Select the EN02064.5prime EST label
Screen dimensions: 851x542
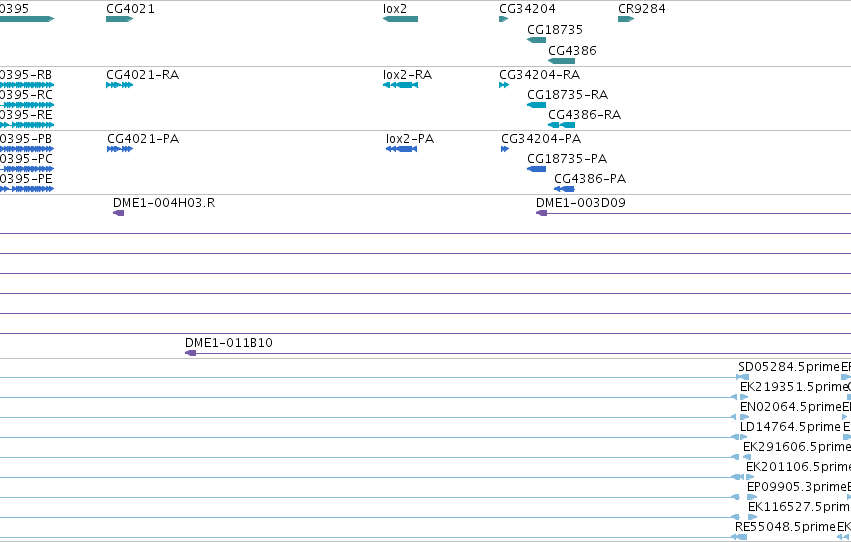tap(790, 406)
